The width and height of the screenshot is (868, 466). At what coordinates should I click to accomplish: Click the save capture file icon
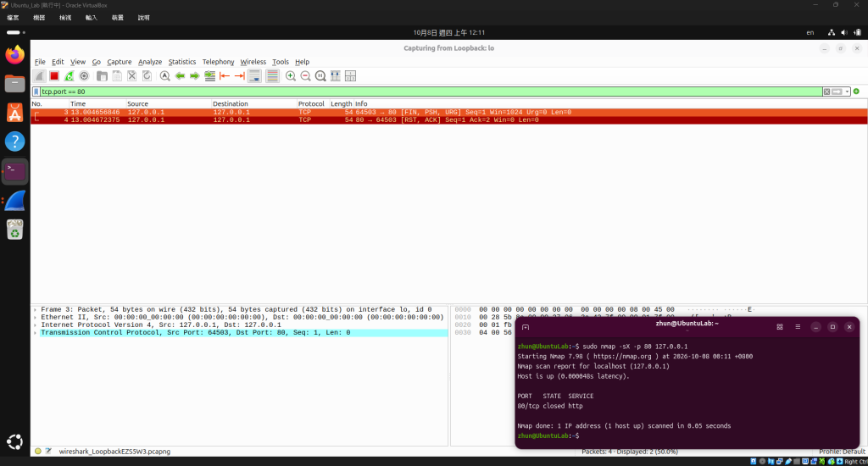click(117, 75)
